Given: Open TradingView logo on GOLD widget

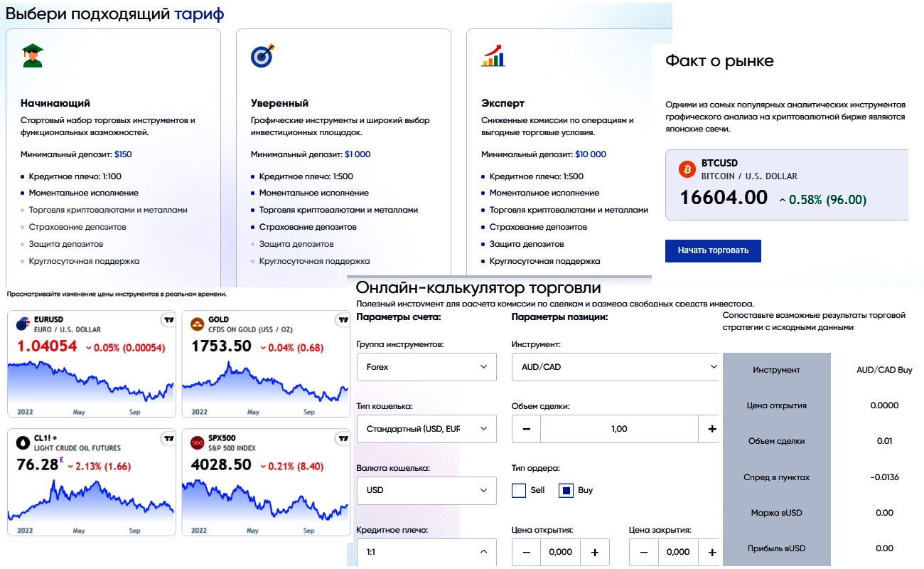Looking at the screenshot, I should [x=343, y=320].
